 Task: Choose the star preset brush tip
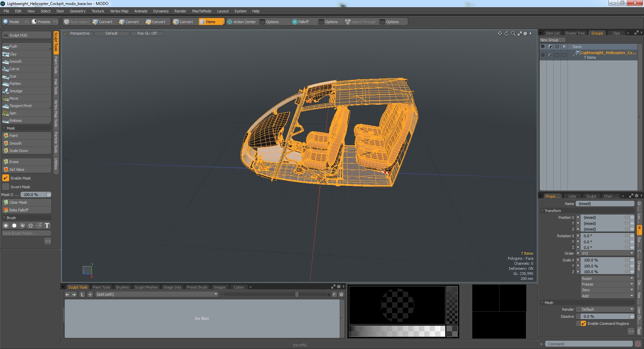pos(31,226)
